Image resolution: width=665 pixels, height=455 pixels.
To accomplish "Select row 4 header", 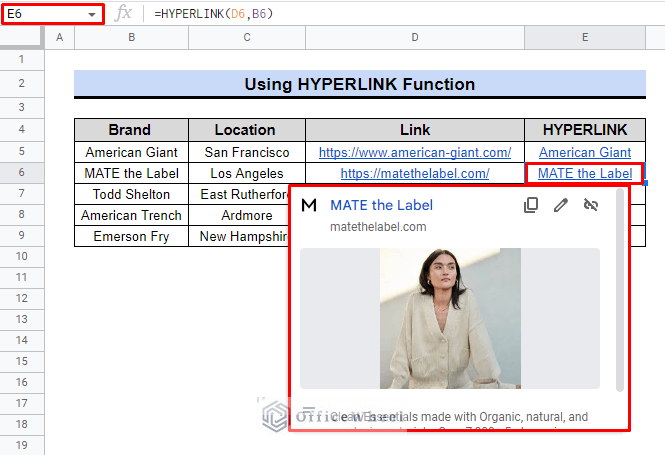I will tap(22, 129).
